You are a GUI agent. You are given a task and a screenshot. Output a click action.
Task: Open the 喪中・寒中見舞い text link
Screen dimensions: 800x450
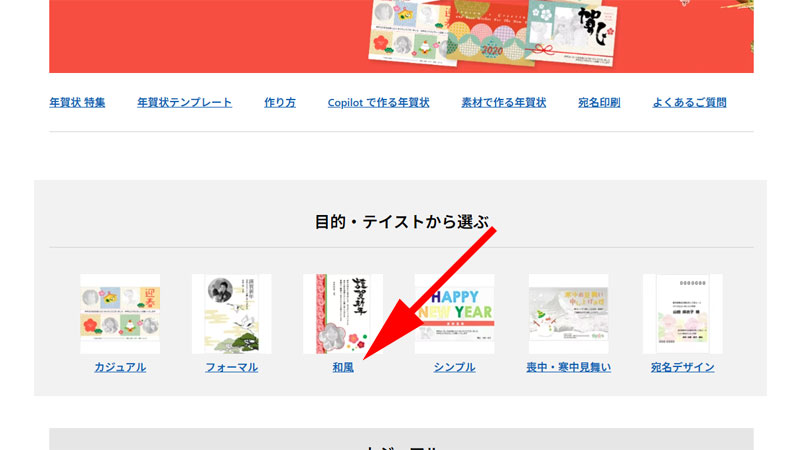click(568, 367)
